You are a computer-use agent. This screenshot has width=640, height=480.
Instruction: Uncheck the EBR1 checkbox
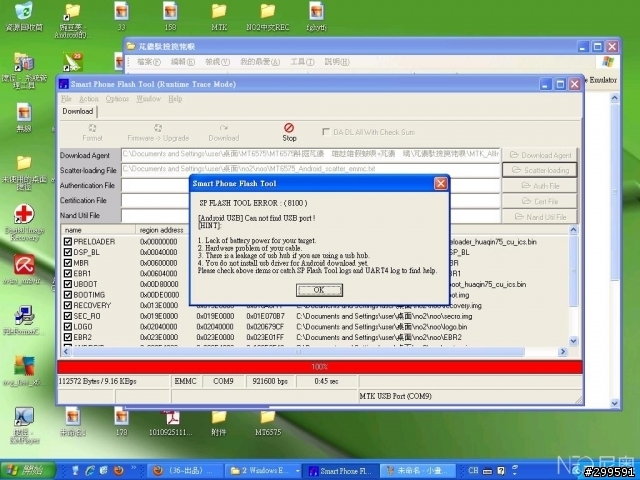click(68, 273)
